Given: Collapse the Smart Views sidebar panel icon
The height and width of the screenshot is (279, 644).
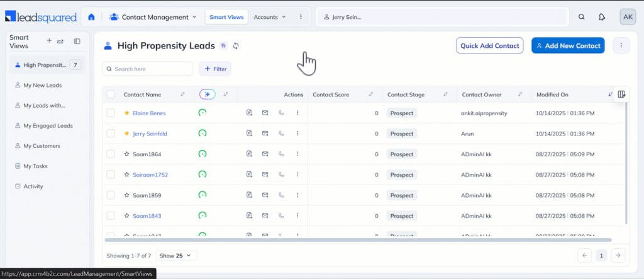Looking at the screenshot, I should click(x=77, y=41).
